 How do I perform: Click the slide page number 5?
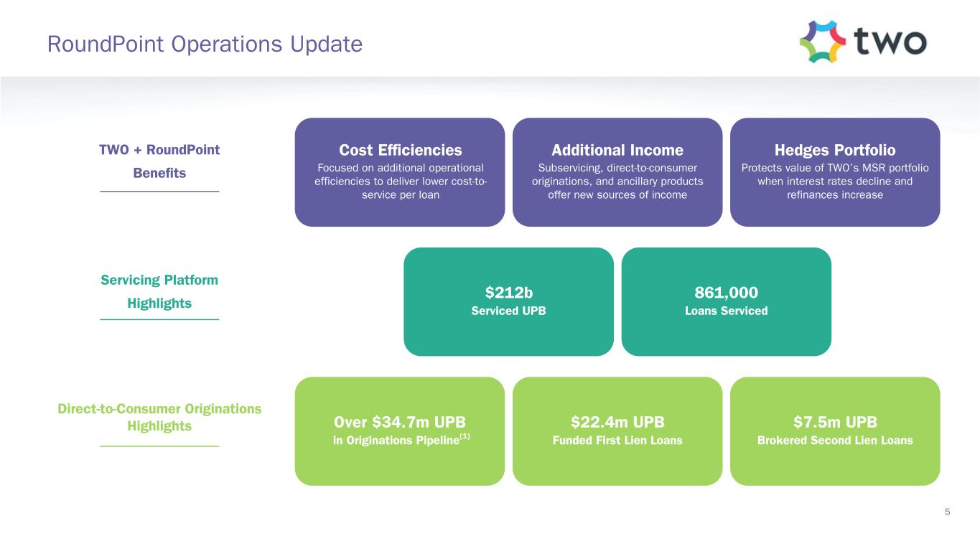pyautogui.click(x=948, y=512)
